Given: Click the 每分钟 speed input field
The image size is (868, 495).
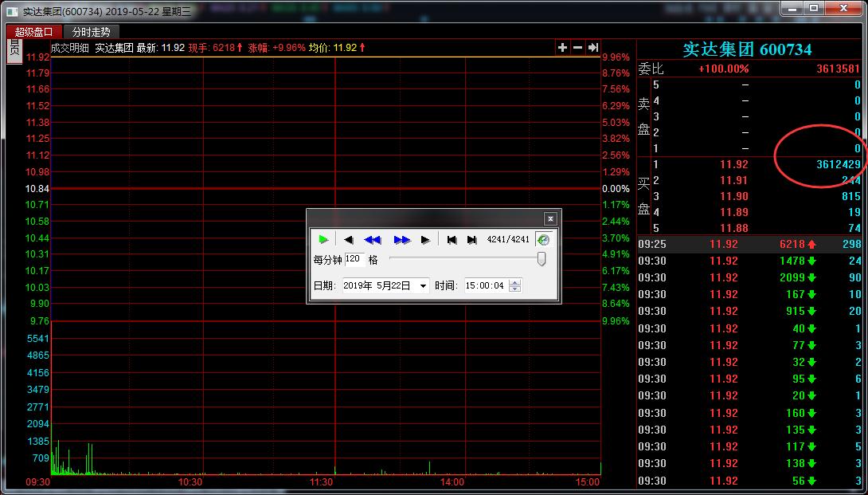Looking at the screenshot, I should (354, 259).
